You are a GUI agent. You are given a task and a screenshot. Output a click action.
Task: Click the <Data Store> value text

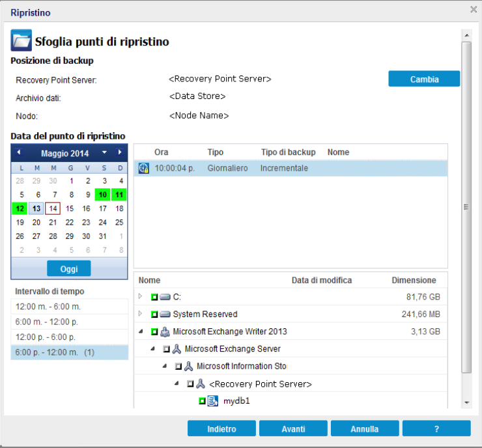pyautogui.click(x=197, y=96)
